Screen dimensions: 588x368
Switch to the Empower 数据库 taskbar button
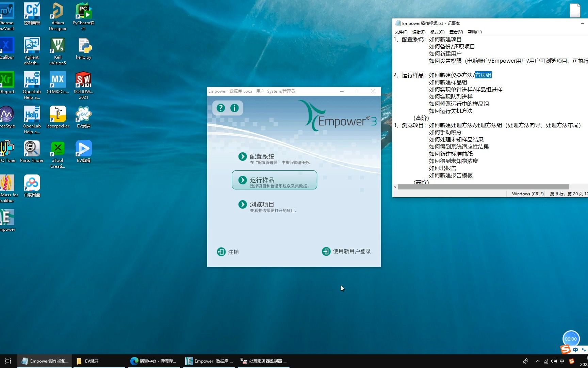click(x=209, y=361)
